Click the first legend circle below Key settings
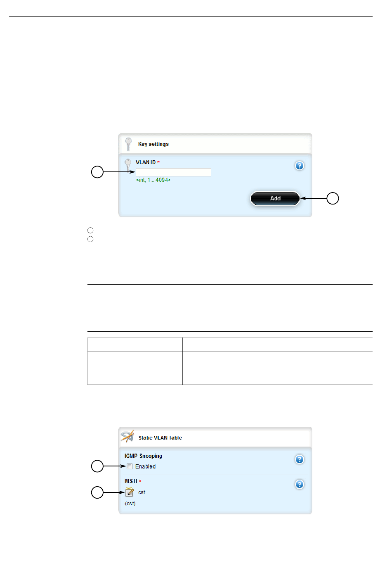 point(90,230)
